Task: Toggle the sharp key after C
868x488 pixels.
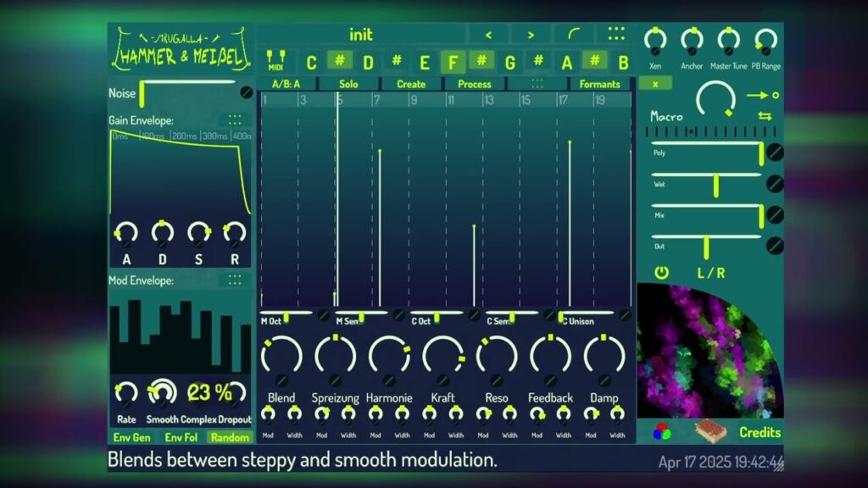Action: click(340, 60)
